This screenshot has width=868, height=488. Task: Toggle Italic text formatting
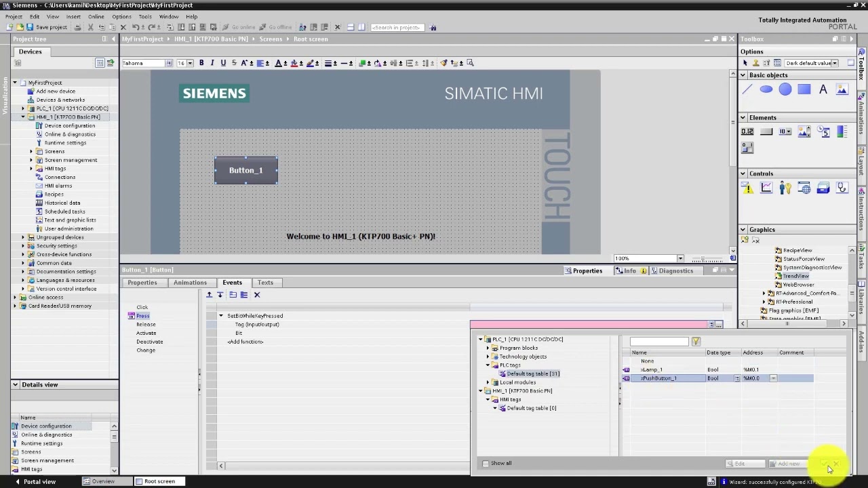(x=212, y=63)
